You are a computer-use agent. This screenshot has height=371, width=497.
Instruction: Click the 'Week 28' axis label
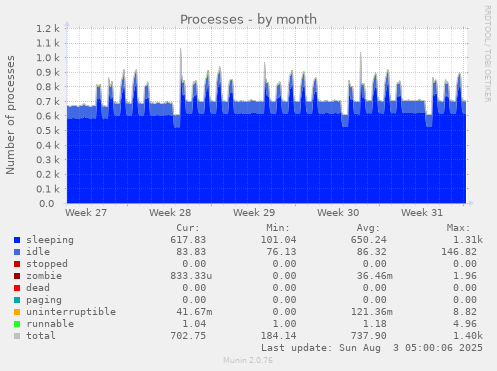coord(170,213)
